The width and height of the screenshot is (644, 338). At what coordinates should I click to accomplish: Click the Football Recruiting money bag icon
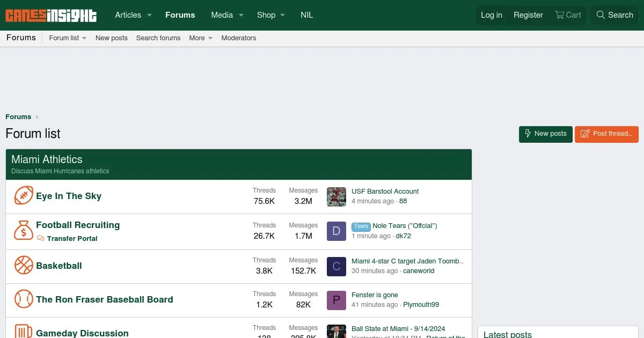pyautogui.click(x=24, y=231)
